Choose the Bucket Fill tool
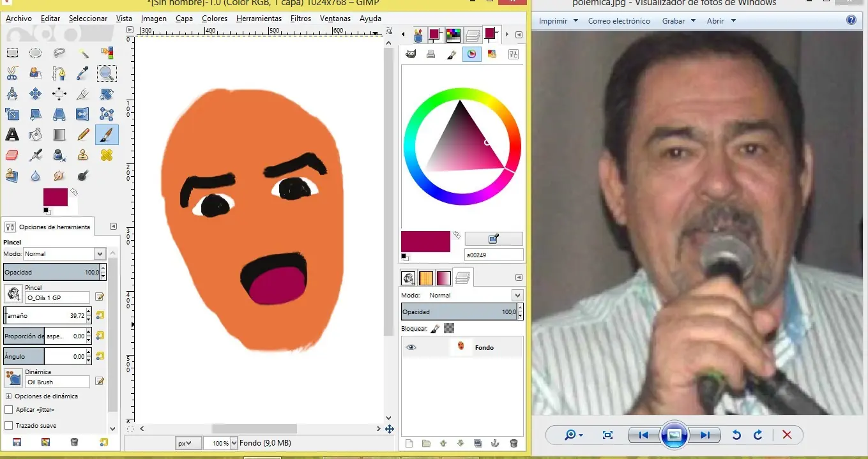Image resolution: width=868 pixels, height=459 pixels. point(36,135)
